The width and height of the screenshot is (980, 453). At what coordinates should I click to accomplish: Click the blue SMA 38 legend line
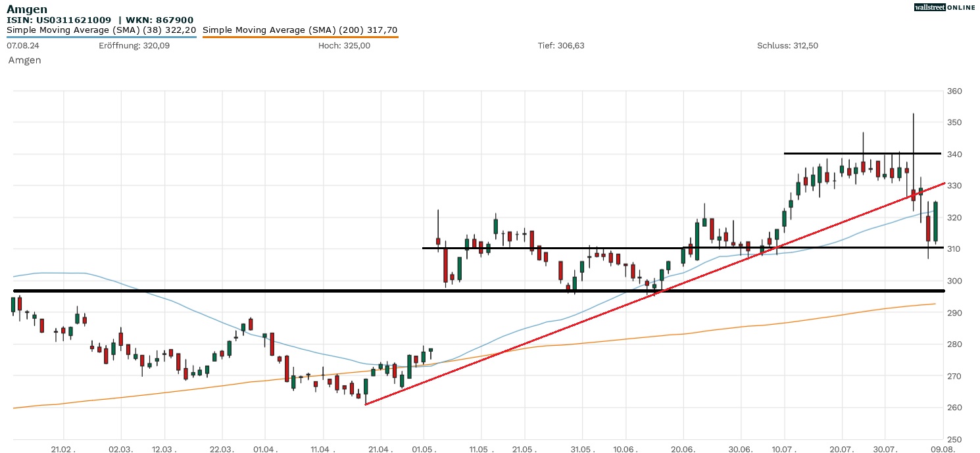tap(101, 37)
